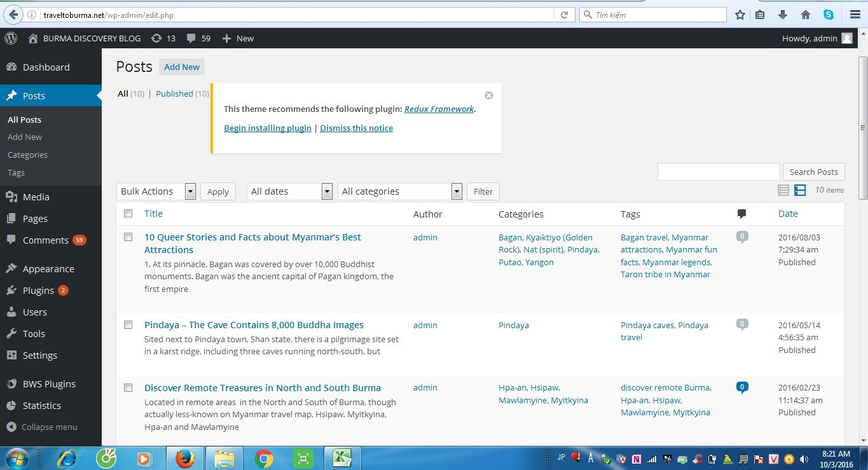The width and height of the screenshot is (868, 470).
Task: Click the page vertical scrollbar
Action: 863,127
